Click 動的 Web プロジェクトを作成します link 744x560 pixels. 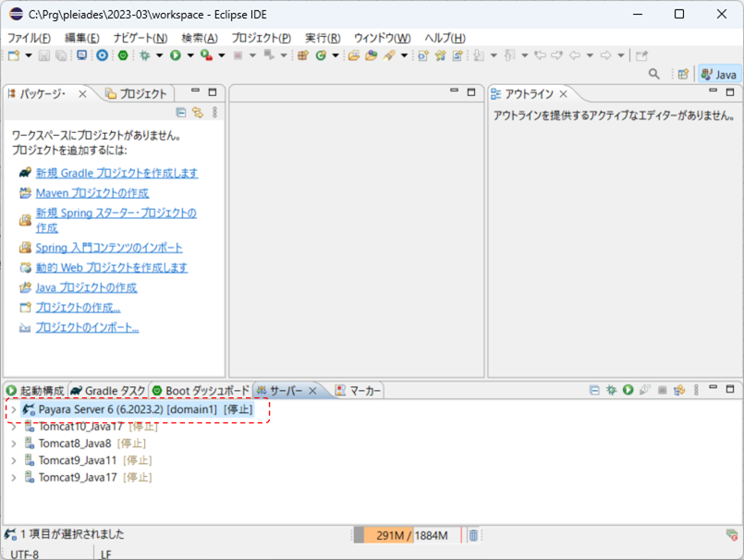pos(112,267)
